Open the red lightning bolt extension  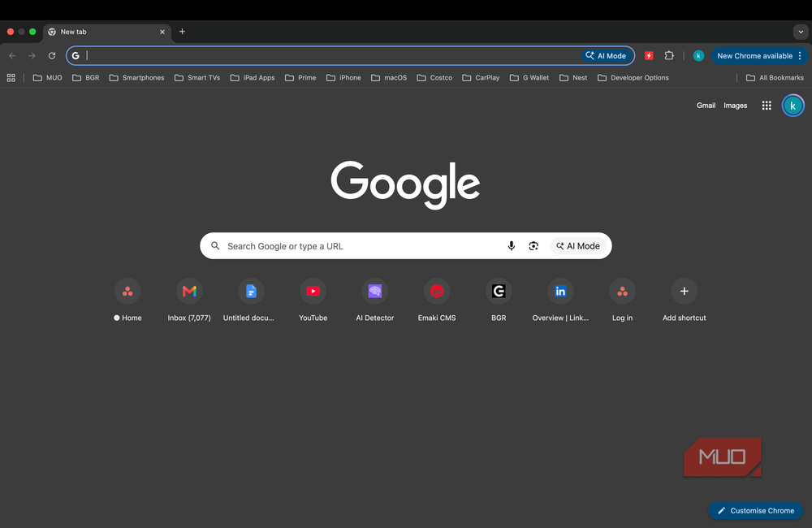click(x=649, y=55)
